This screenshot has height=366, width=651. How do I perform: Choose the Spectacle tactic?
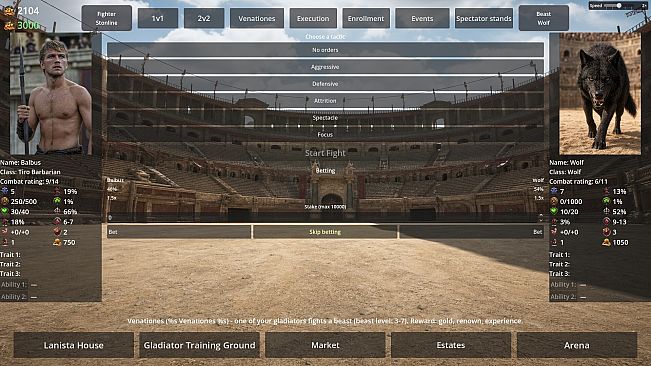coord(325,118)
